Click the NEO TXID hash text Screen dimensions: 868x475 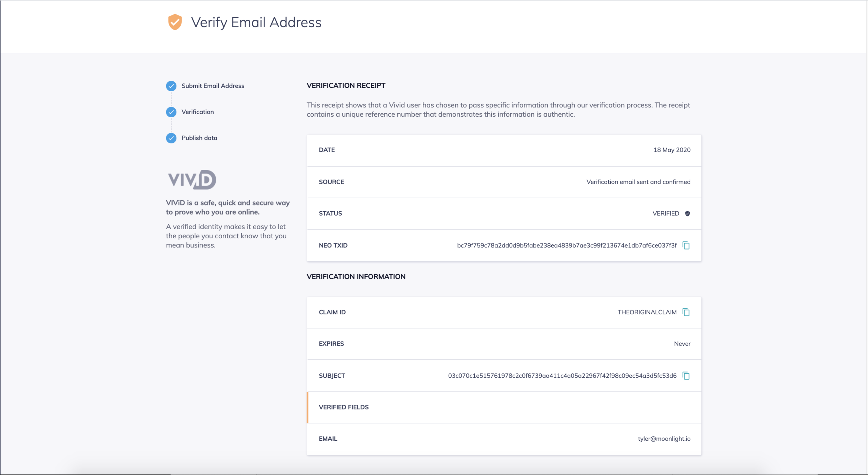[x=567, y=245]
